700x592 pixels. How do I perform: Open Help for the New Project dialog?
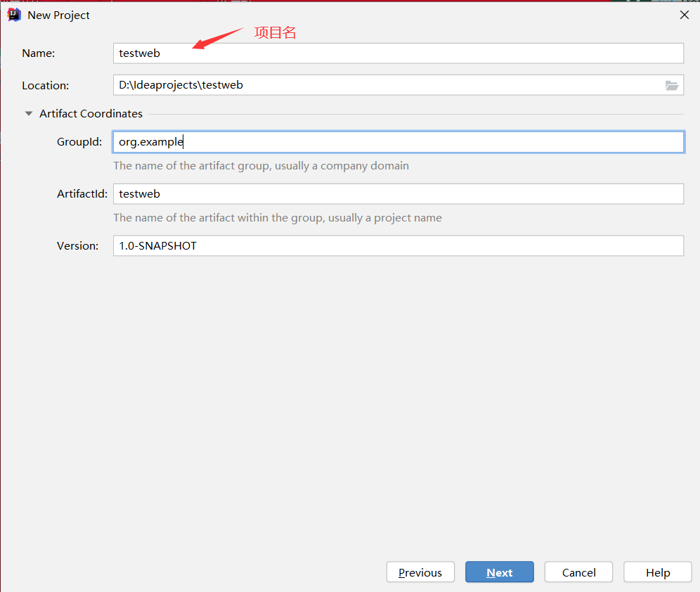[x=657, y=572]
